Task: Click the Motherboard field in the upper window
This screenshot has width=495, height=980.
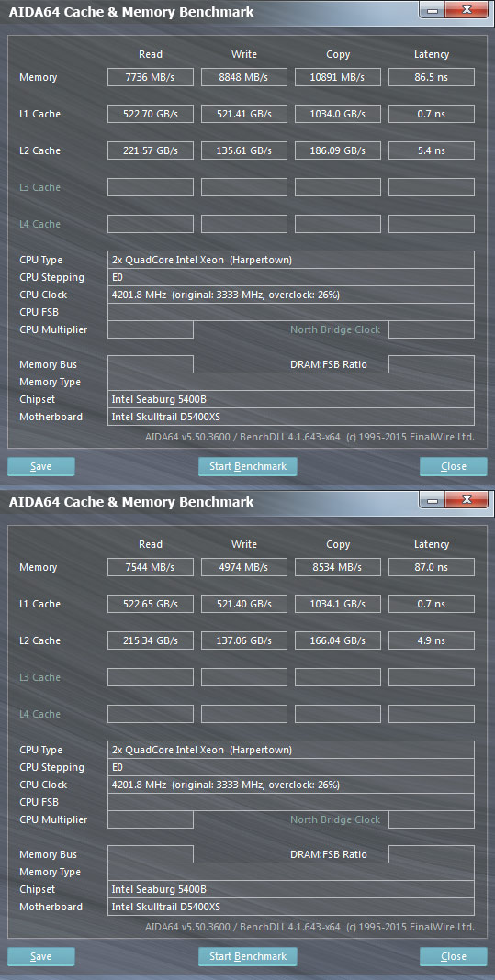Action: coord(291,417)
